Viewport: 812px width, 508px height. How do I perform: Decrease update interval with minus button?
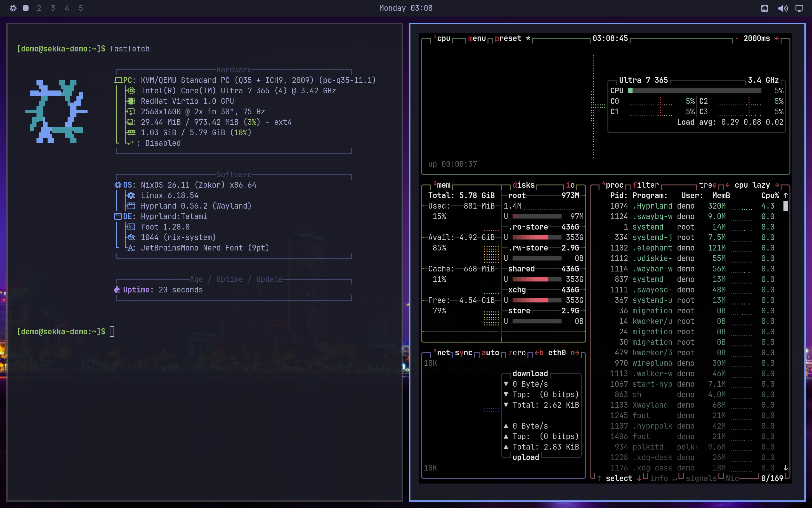737,39
